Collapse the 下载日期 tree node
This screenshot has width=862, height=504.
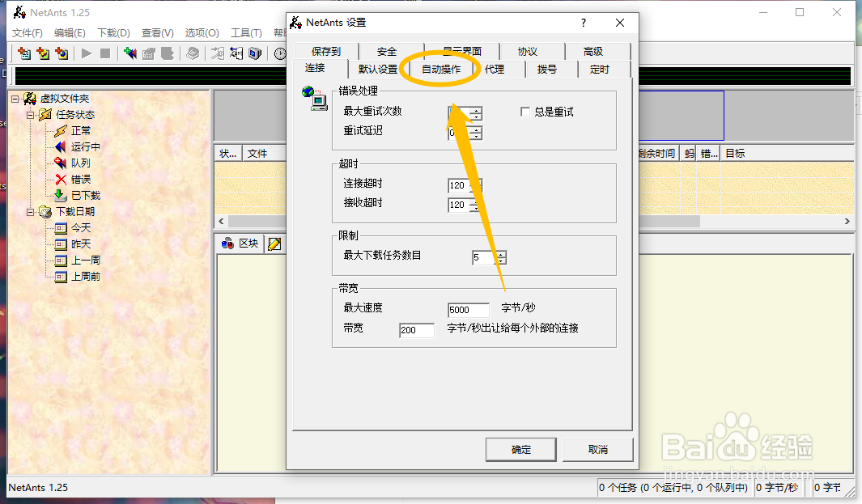pyautogui.click(x=31, y=212)
